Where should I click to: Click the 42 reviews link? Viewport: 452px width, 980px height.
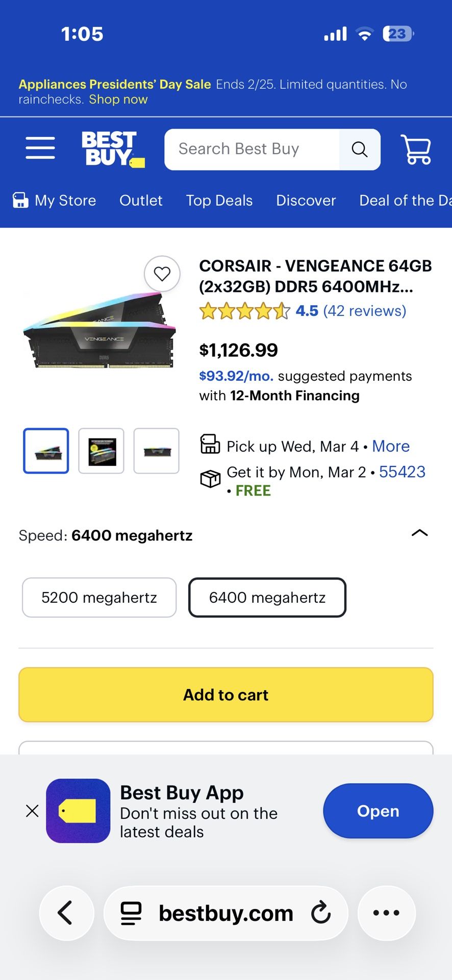pyautogui.click(x=364, y=311)
